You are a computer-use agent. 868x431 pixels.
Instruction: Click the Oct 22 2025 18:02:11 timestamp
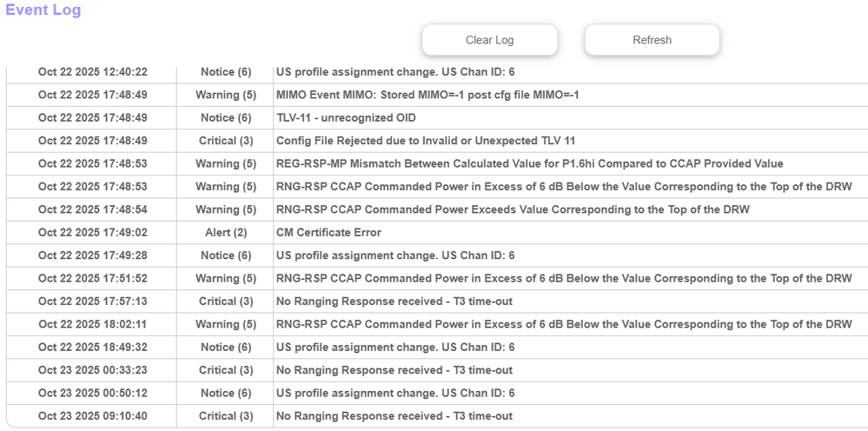click(93, 324)
